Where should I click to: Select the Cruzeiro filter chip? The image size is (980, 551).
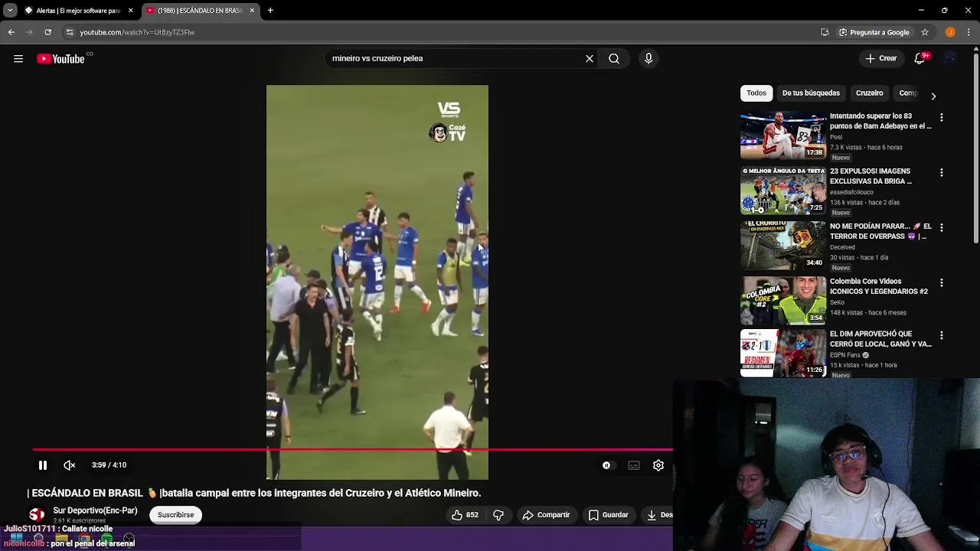(x=869, y=93)
